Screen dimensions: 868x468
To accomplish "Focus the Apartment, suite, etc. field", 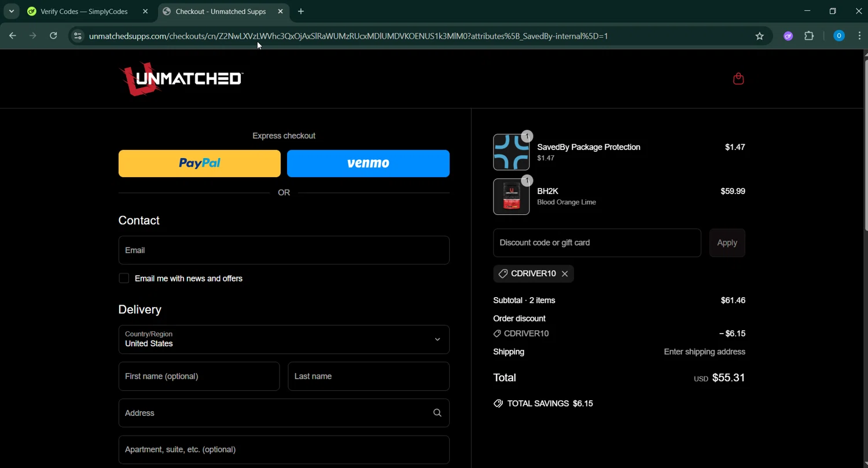I will point(284,449).
